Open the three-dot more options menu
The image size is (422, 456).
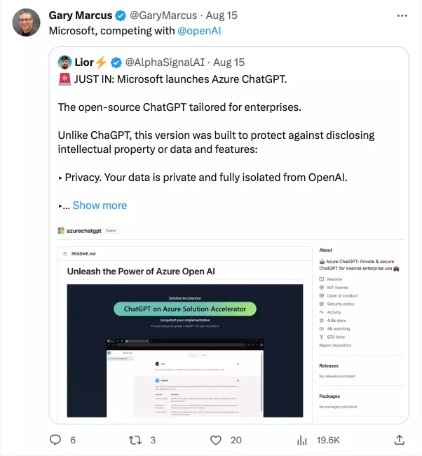(402, 16)
